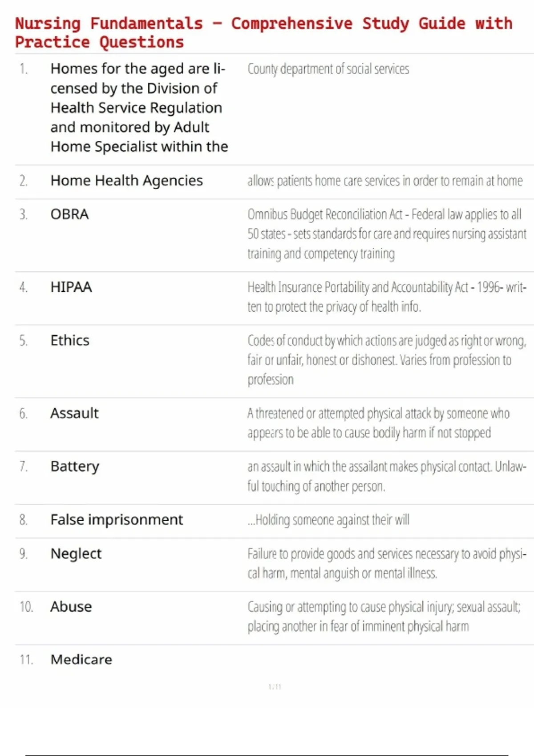Click the Health Insurance Portability definition text
Image resolution: width=534 pixels, height=756 pixels.
pos(386,297)
